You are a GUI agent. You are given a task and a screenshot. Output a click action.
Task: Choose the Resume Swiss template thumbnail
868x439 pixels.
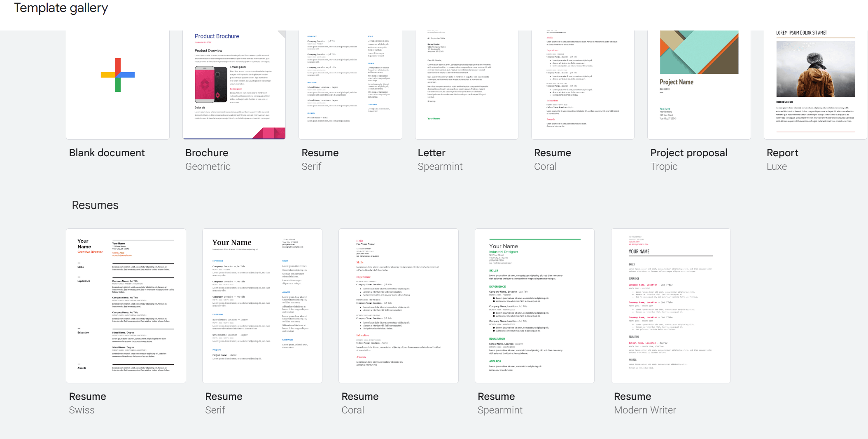click(126, 306)
